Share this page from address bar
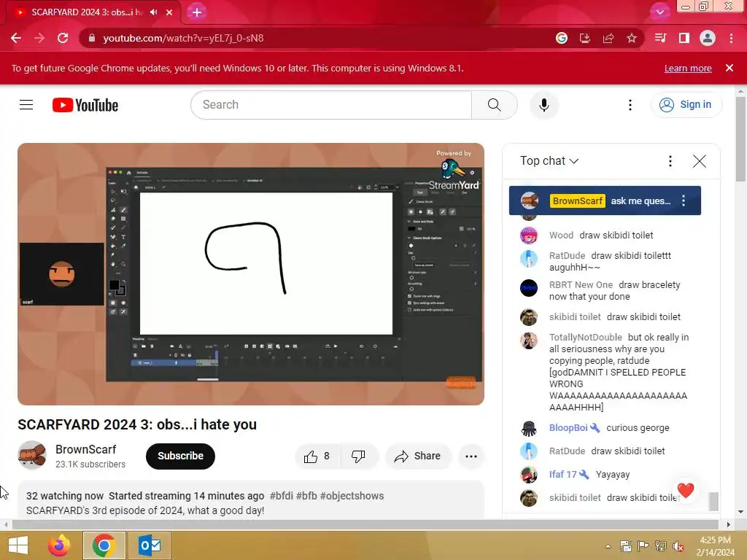 [608, 38]
